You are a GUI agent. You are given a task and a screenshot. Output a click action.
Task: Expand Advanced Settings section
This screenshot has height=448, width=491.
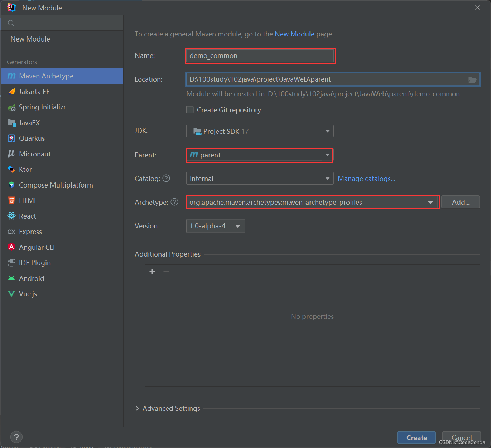137,408
